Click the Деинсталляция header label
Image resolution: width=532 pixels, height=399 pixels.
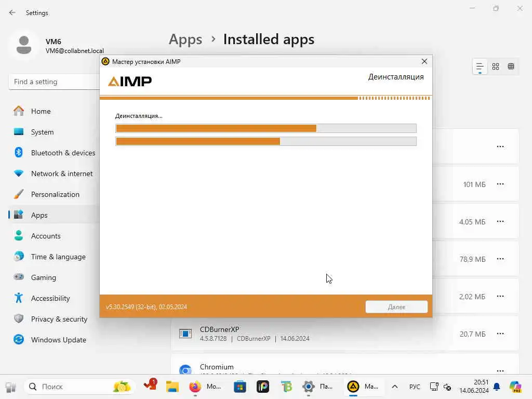395,77
